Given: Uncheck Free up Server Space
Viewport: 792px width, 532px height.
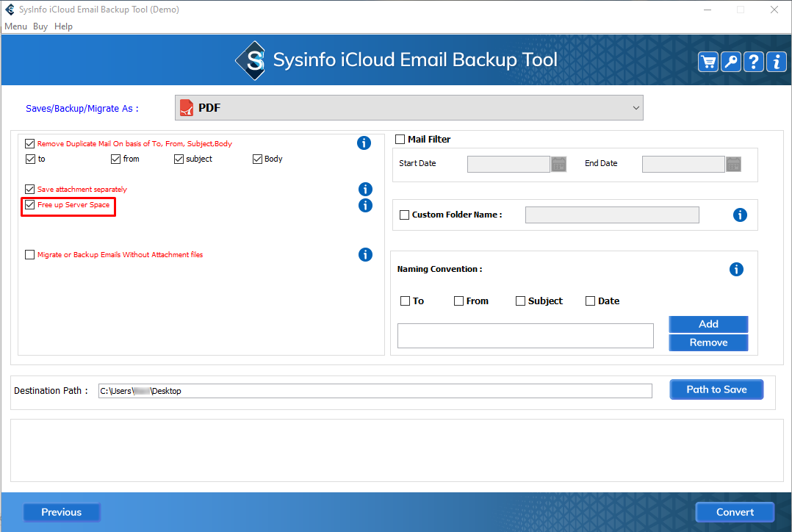Looking at the screenshot, I should 30,205.
